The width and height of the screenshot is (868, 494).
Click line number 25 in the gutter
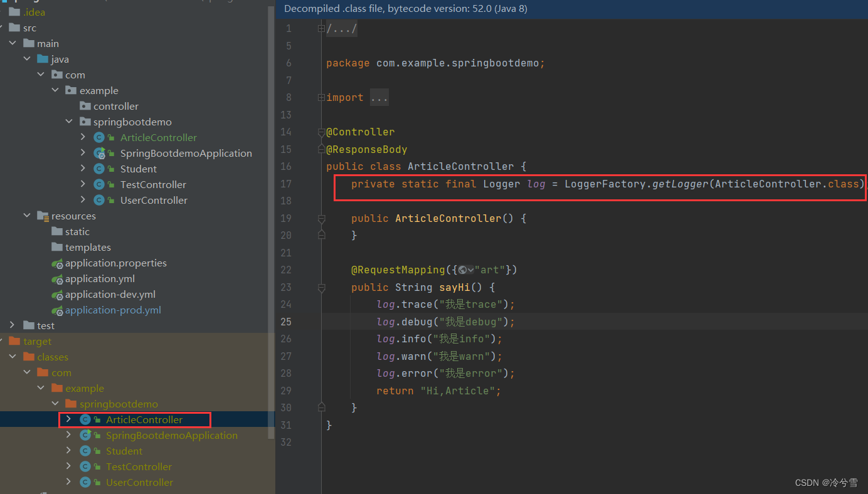coord(286,322)
